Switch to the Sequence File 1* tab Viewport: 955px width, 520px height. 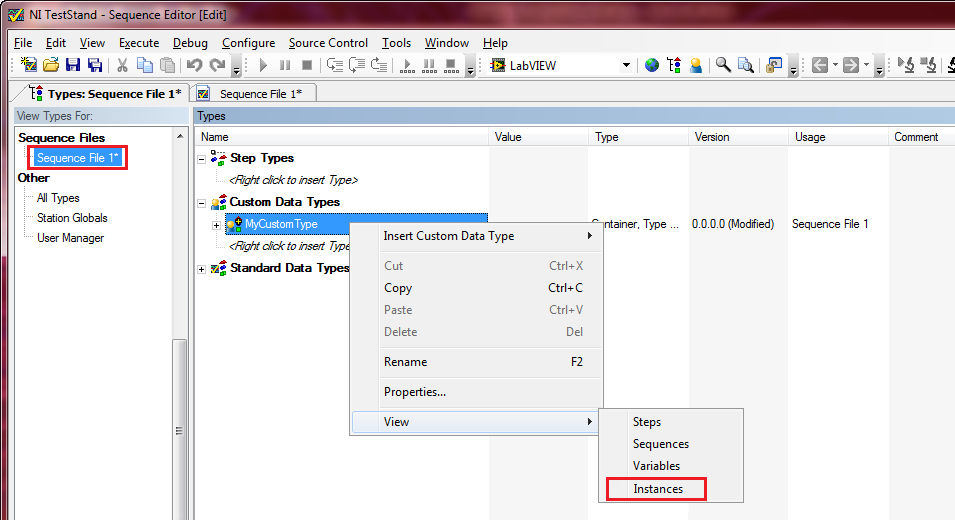click(x=257, y=94)
